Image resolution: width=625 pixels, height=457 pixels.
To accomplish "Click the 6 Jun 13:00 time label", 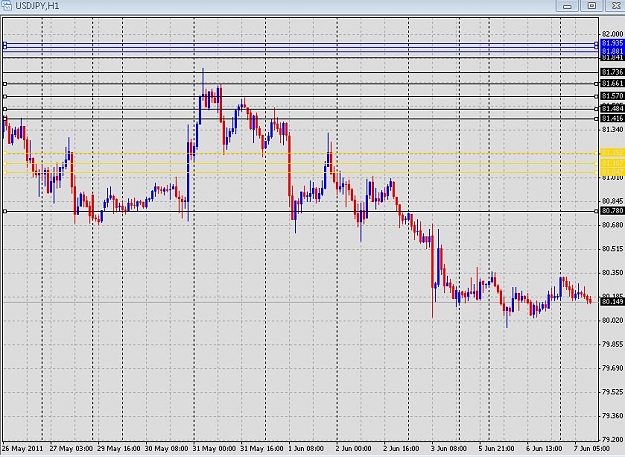I will [544, 449].
